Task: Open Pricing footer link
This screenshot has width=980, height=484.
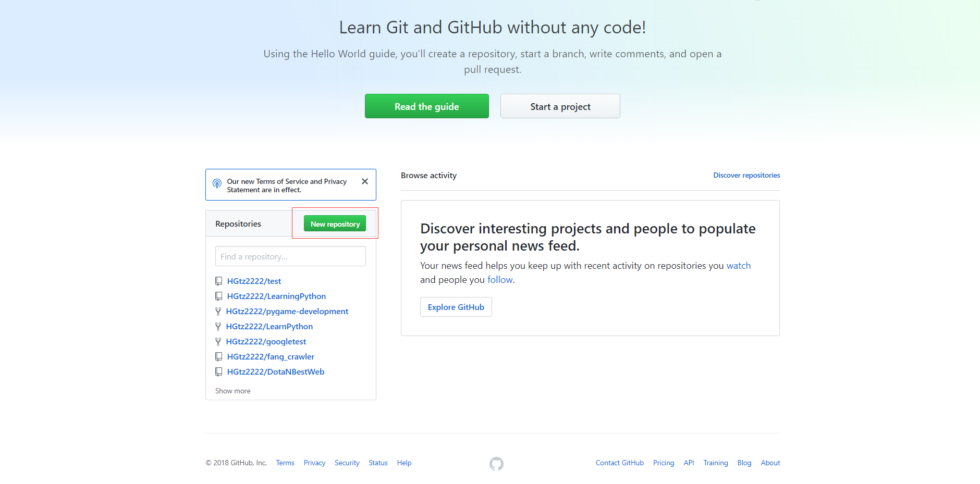Action: 664,463
